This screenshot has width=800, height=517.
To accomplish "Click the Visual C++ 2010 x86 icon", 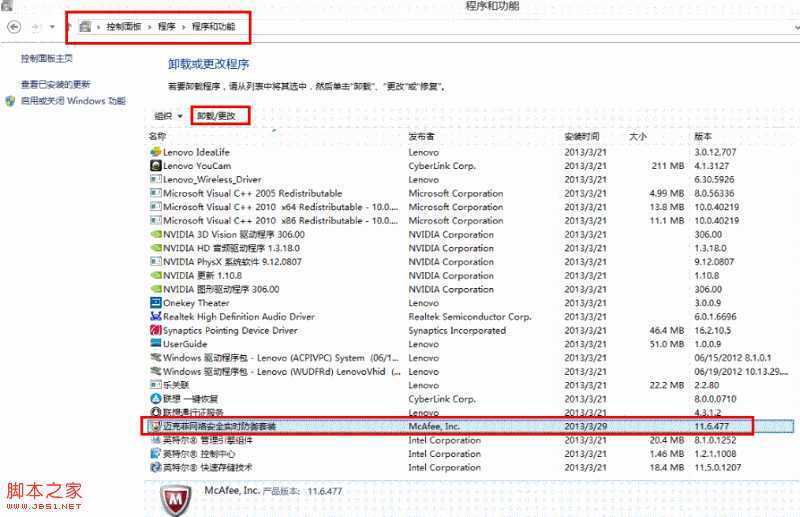I will 156,220.
